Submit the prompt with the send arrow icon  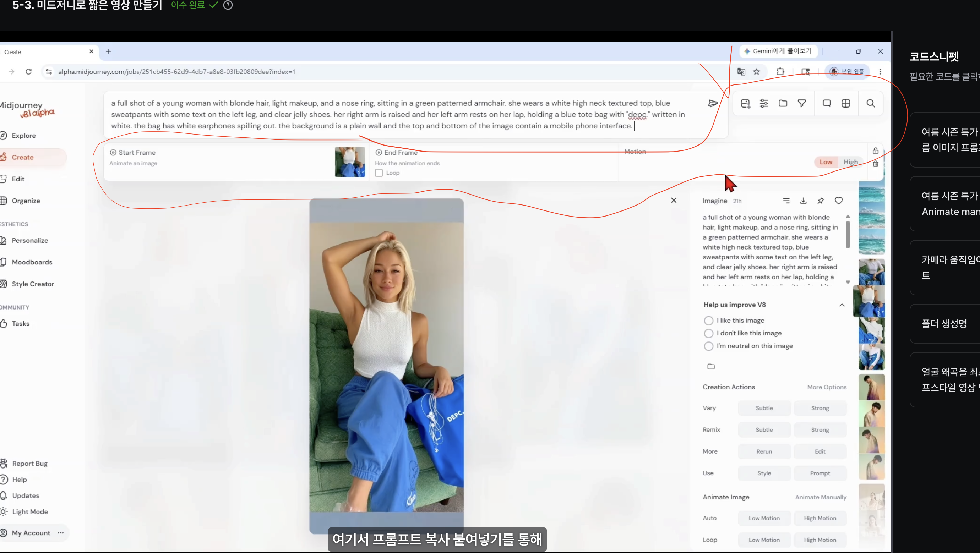(x=713, y=103)
